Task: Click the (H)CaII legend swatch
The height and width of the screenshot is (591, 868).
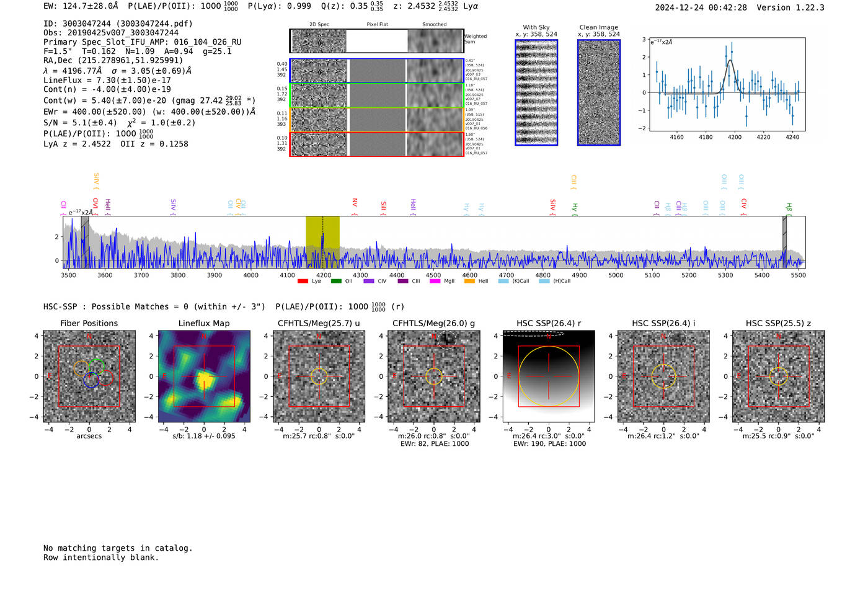Action: coord(544,281)
